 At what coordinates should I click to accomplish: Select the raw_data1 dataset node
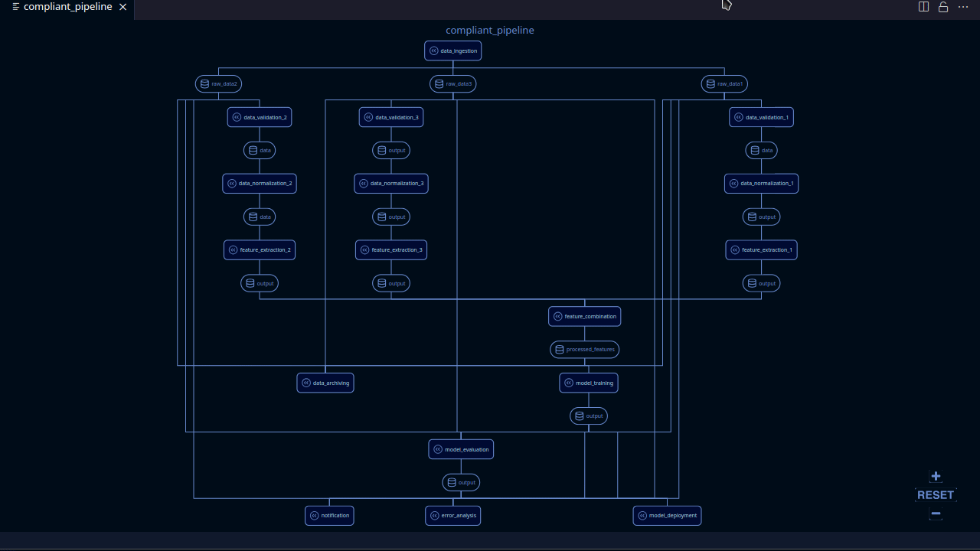(x=724, y=83)
